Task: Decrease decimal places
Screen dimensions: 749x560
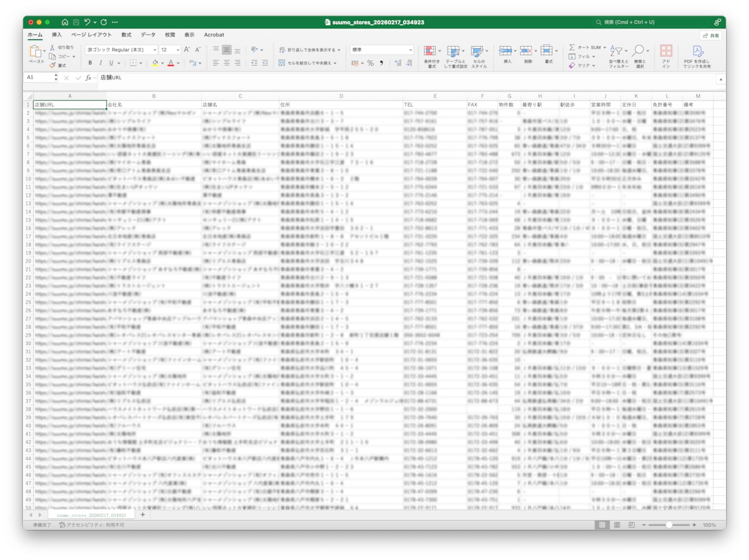Action: (409, 63)
